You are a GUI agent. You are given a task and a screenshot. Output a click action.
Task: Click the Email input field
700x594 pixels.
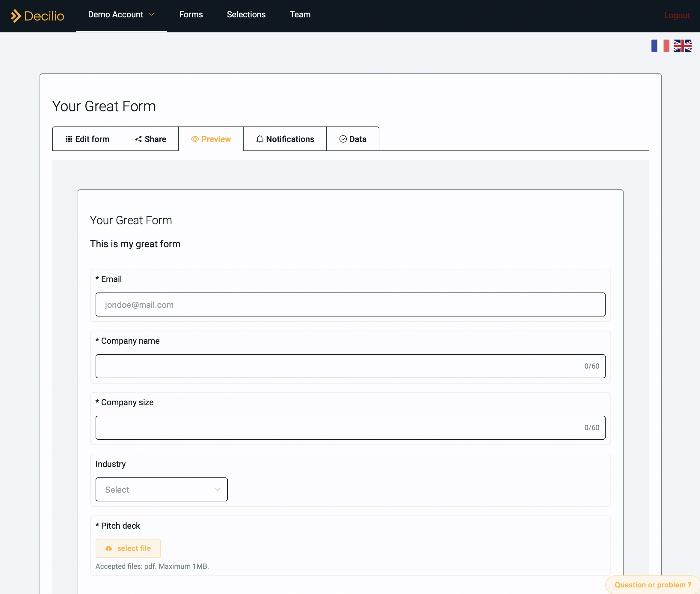[350, 304]
